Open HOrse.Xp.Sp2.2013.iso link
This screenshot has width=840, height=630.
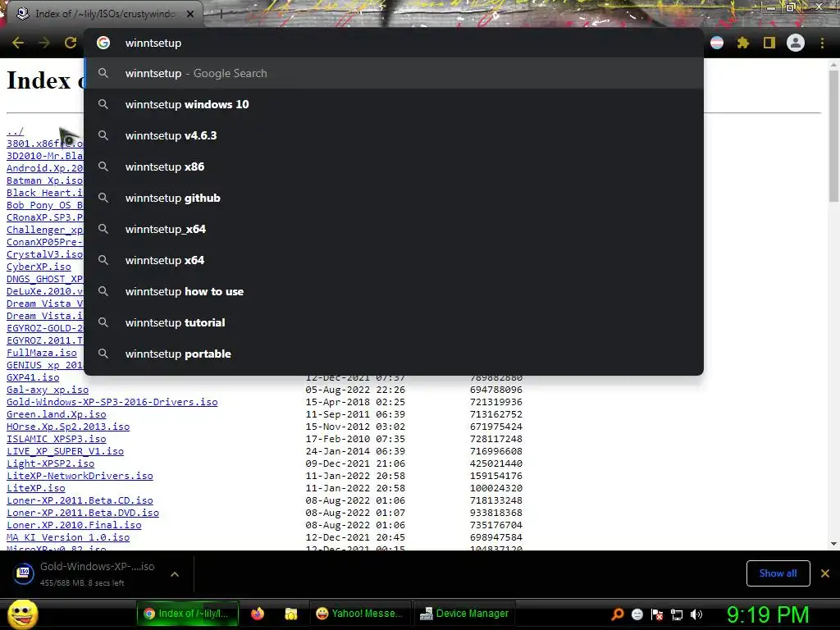tap(68, 427)
